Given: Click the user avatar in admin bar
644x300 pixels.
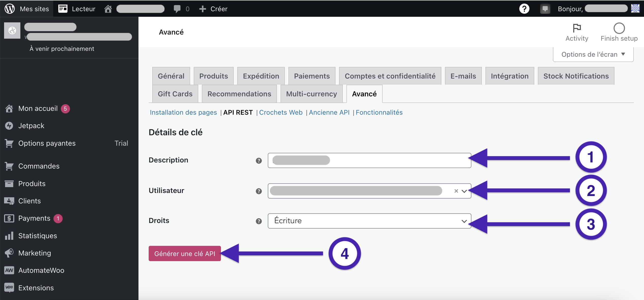Looking at the screenshot, I should pyautogui.click(x=635, y=8).
